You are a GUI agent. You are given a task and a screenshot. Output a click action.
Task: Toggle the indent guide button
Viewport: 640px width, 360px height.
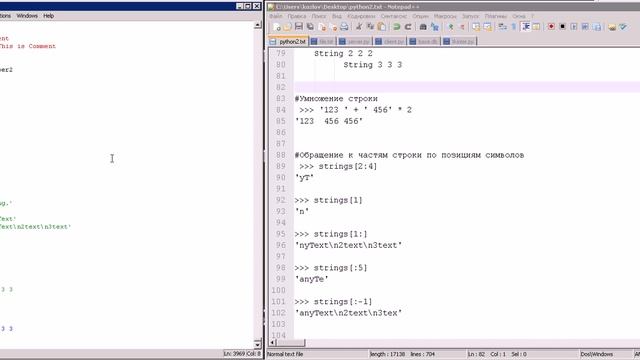click(526, 27)
